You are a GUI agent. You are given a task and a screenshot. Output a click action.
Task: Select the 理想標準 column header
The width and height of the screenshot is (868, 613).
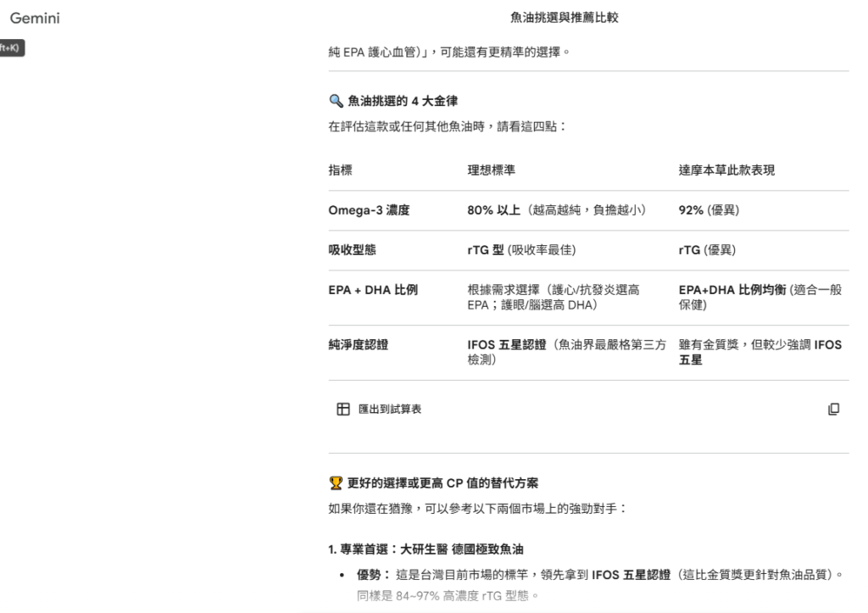[x=491, y=170]
